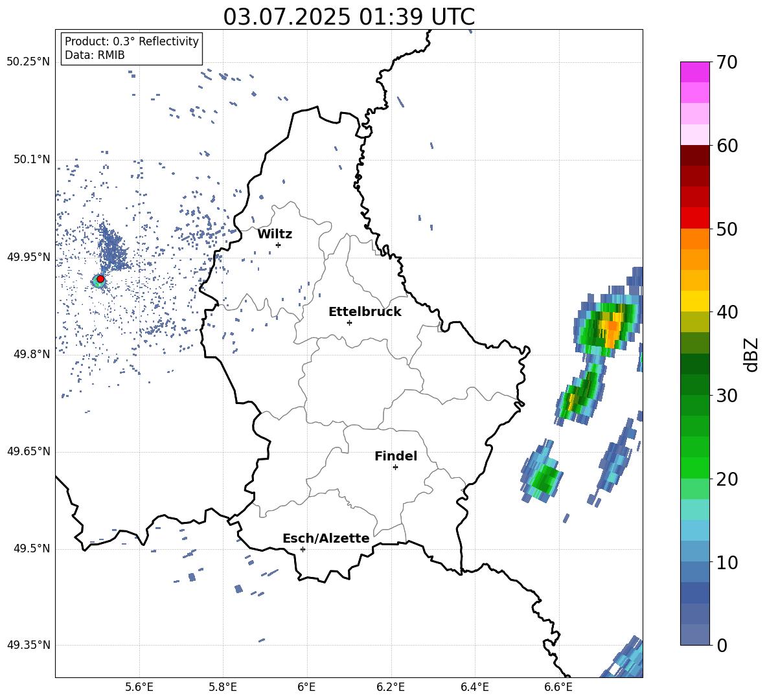Click the 10 tick on the colorbar

[727, 562]
